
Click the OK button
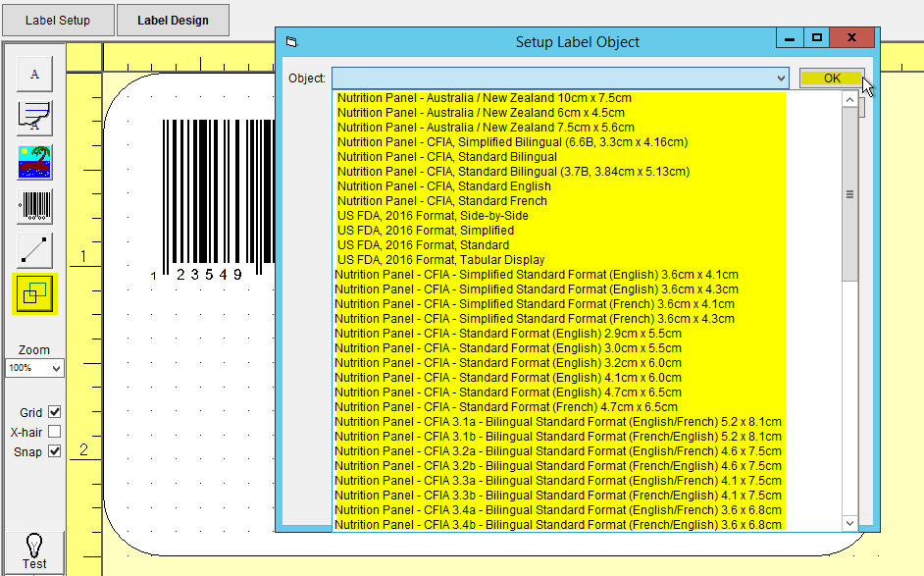coord(832,78)
